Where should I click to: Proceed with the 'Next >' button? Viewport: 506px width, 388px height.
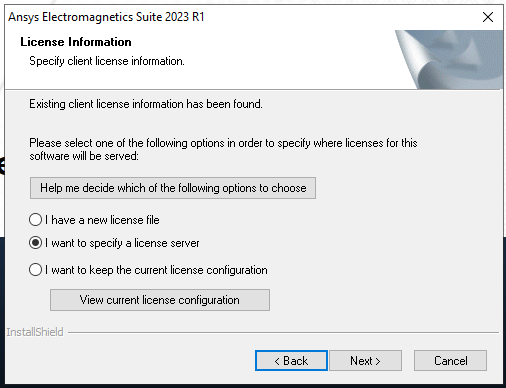(x=365, y=361)
